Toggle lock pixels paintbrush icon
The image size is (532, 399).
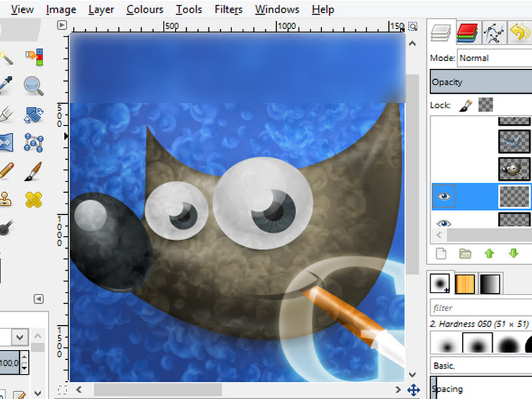[465, 105]
